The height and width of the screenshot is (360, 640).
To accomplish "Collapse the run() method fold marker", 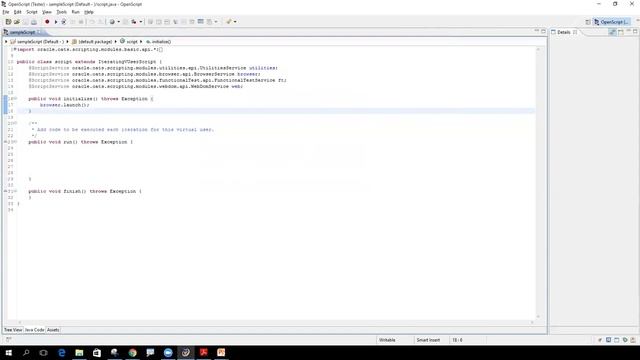I will [x=16, y=142].
